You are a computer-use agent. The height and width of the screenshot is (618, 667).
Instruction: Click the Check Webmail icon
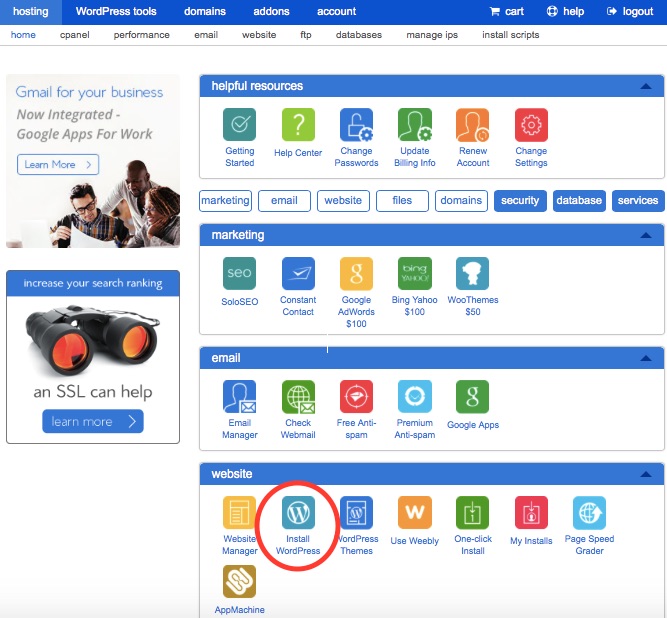[298, 397]
